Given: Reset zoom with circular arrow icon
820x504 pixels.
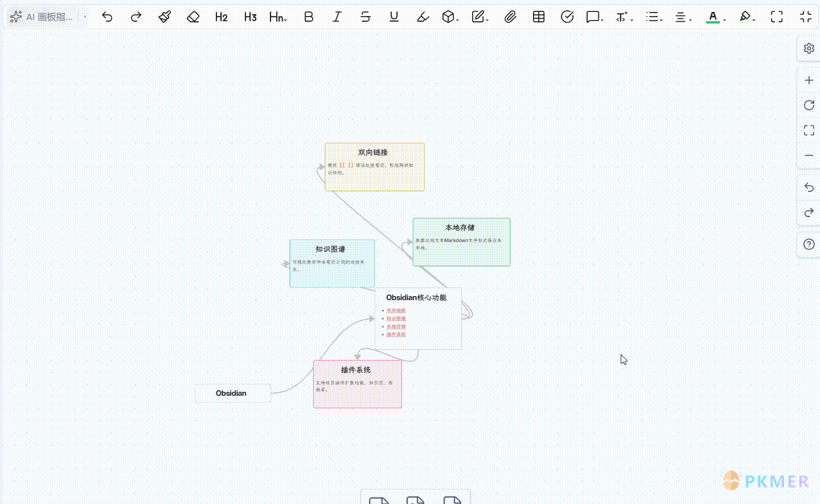Looking at the screenshot, I should tap(809, 105).
